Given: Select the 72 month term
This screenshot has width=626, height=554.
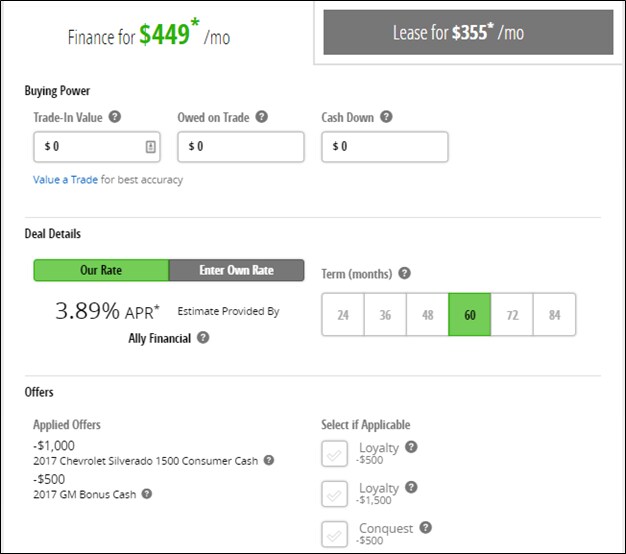Looking at the screenshot, I should [512, 315].
